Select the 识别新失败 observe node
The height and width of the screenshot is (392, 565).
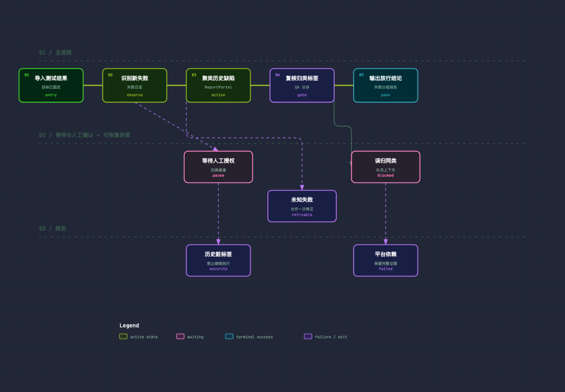click(x=135, y=85)
